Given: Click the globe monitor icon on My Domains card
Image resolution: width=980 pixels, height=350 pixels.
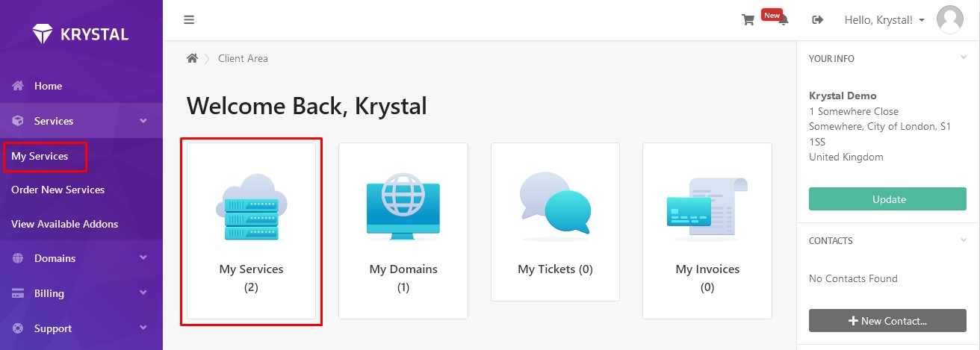Looking at the screenshot, I should pos(403,207).
